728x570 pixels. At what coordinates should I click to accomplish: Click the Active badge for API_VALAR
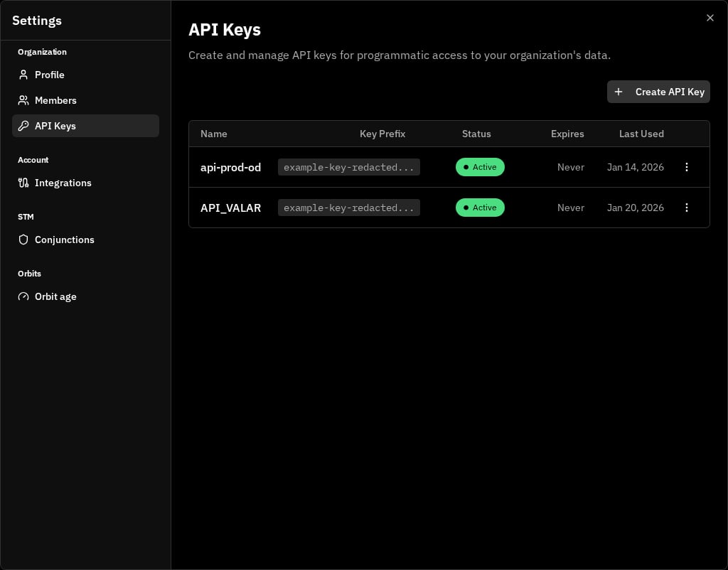point(480,208)
